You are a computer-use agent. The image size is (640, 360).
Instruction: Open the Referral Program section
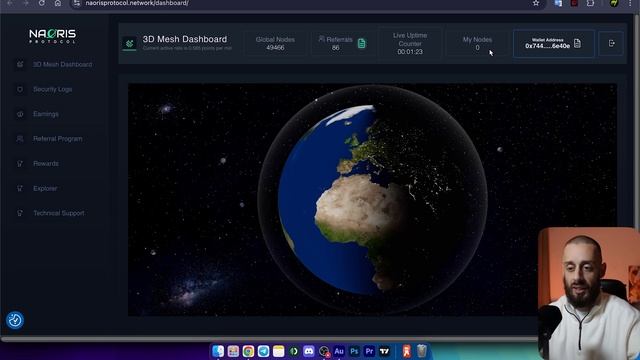[x=58, y=139]
